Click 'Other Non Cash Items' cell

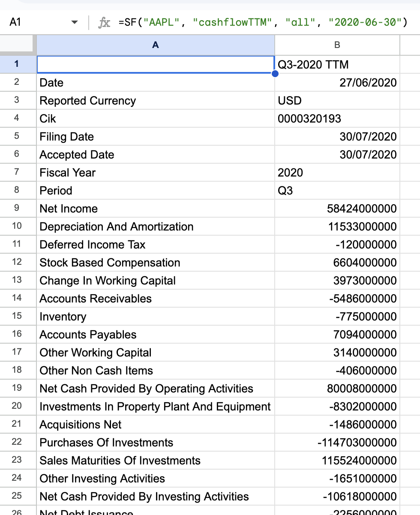point(156,370)
